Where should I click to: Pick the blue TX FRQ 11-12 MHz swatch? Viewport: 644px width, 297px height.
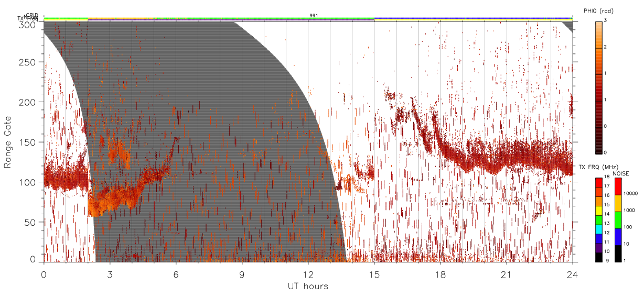coord(598,239)
